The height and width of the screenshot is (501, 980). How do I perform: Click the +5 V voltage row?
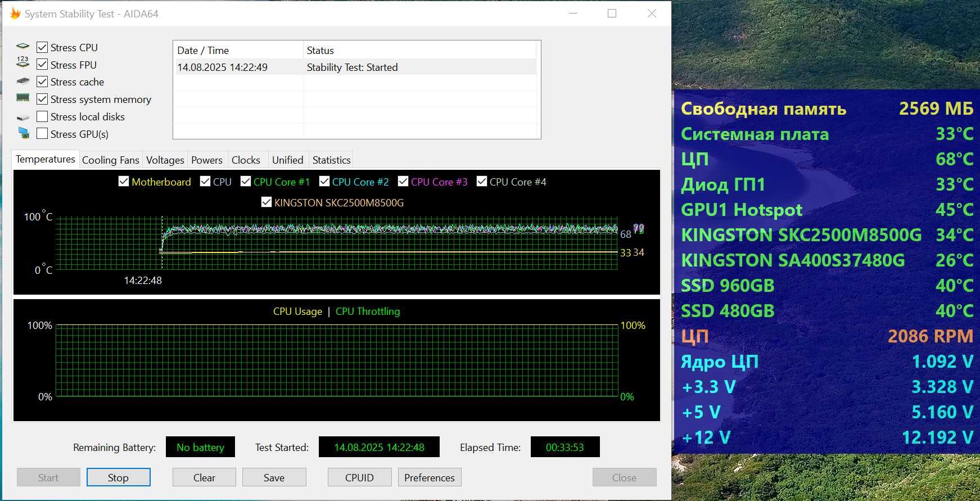827,412
